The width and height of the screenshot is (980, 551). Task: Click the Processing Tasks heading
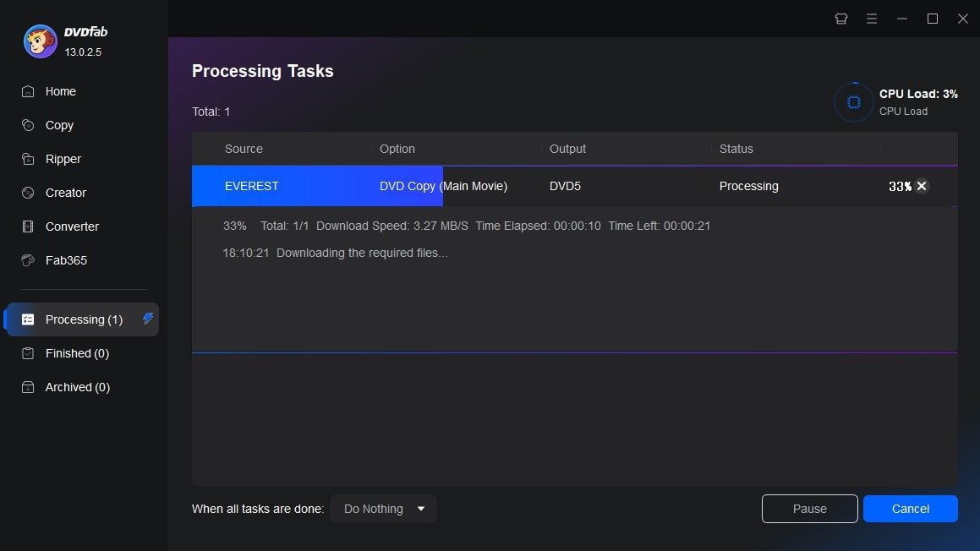262,71
